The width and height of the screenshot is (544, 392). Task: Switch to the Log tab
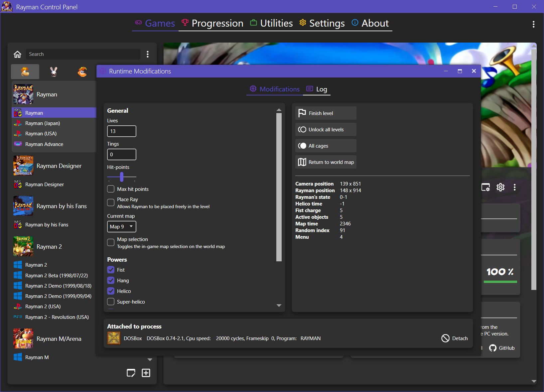click(317, 89)
